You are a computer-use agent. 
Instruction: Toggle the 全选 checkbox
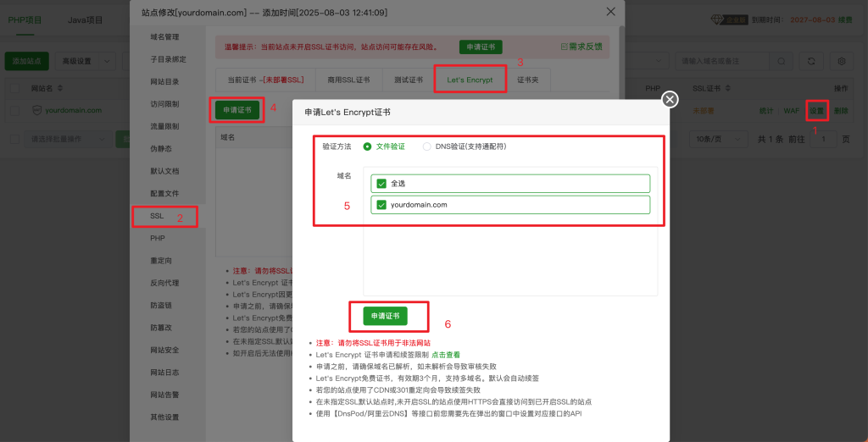click(381, 183)
